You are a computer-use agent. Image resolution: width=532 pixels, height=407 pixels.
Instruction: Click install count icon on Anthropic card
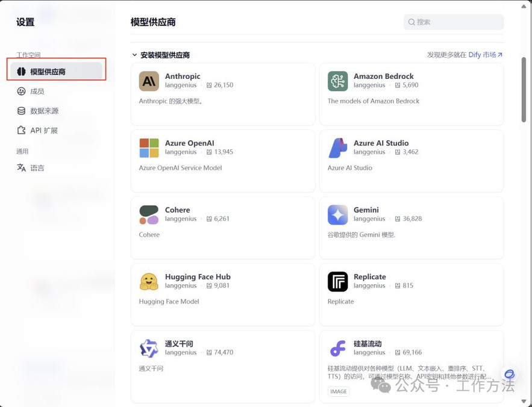pos(209,85)
